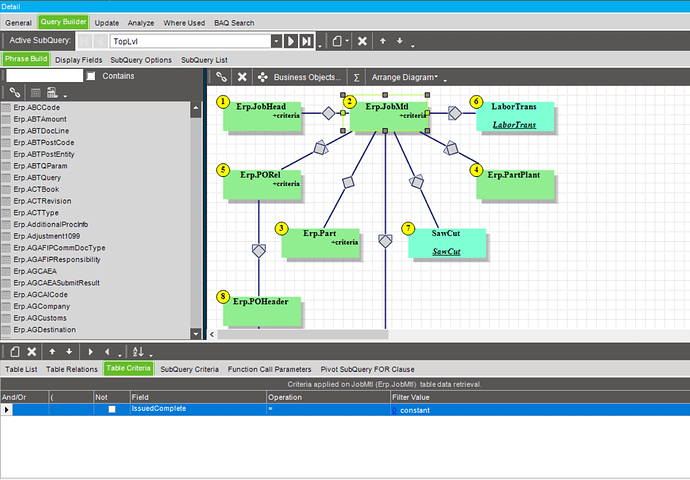This screenshot has width=690, height=480.
Task: Click diagram horizontal scrollbar left arrow
Action: tap(212, 334)
